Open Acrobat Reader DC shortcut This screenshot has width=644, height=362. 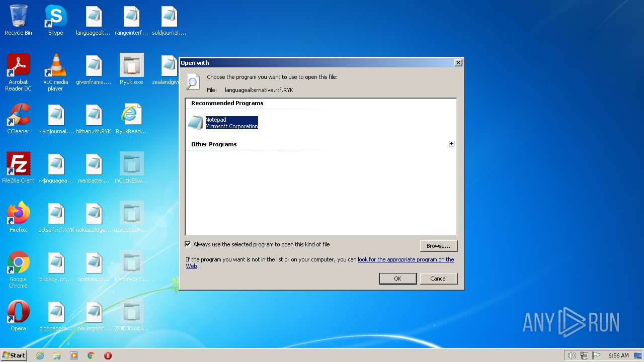coord(18,72)
